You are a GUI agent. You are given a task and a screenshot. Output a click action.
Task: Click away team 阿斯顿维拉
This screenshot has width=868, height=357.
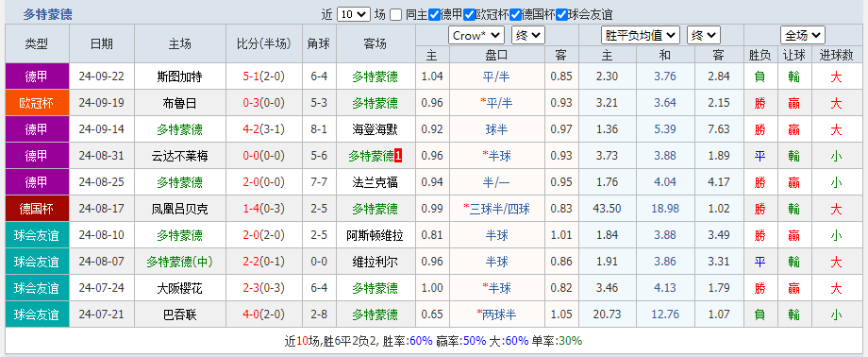click(x=375, y=235)
